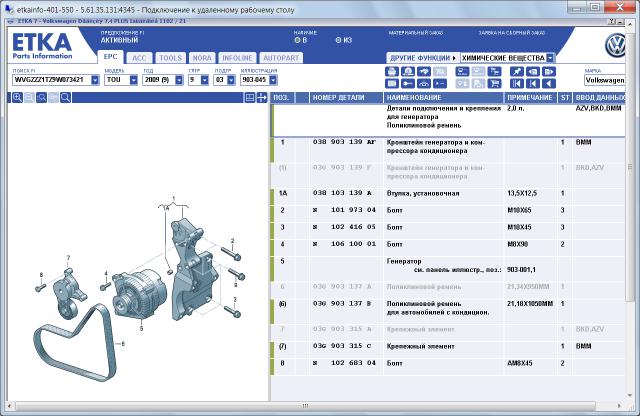Viewport: 640px width, 416px height.
Task: Click the previous-step icon with bar and triangle
Action: (x=533, y=84)
